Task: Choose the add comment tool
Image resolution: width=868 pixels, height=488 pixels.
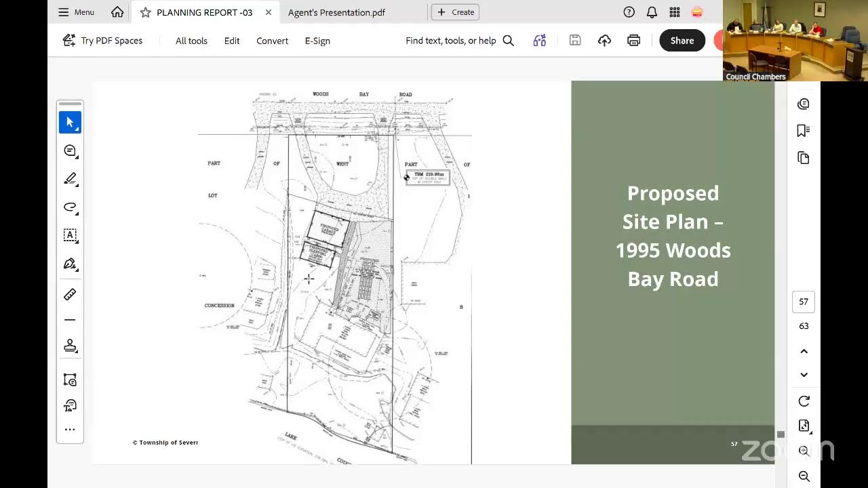Action: pyautogui.click(x=70, y=150)
